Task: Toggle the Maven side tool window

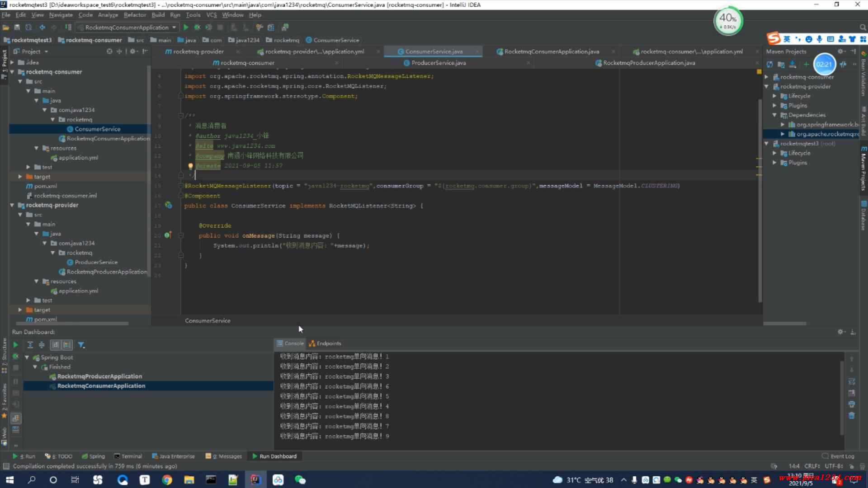Action: click(863, 168)
